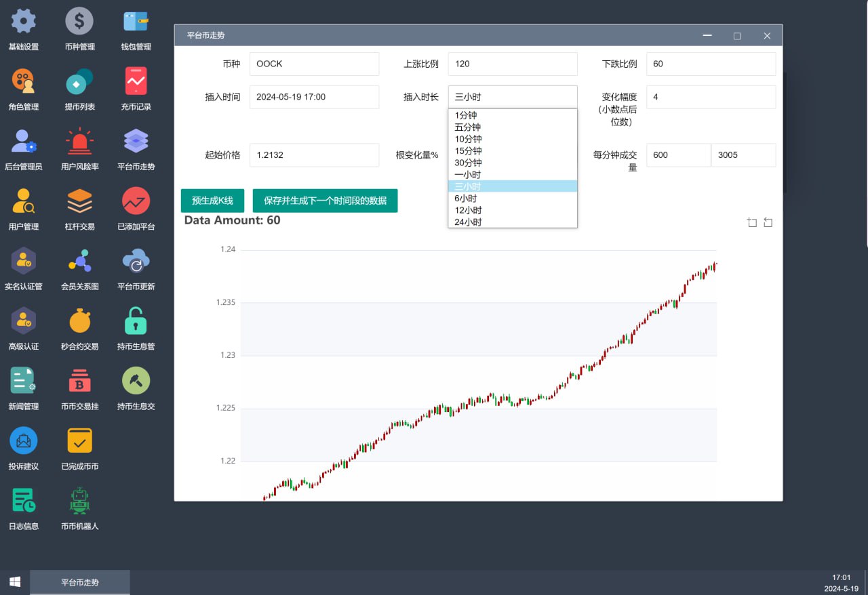This screenshot has height=595, width=868.
Task: Click 保存并生成下一个时间段的数据 button
Action: pos(325,201)
